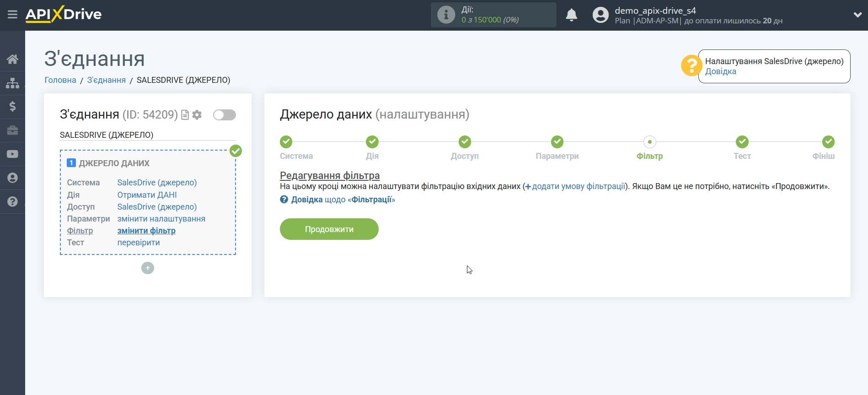The image size is (868, 395).
Task: Open the user profile sidebar icon
Action: (x=12, y=178)
